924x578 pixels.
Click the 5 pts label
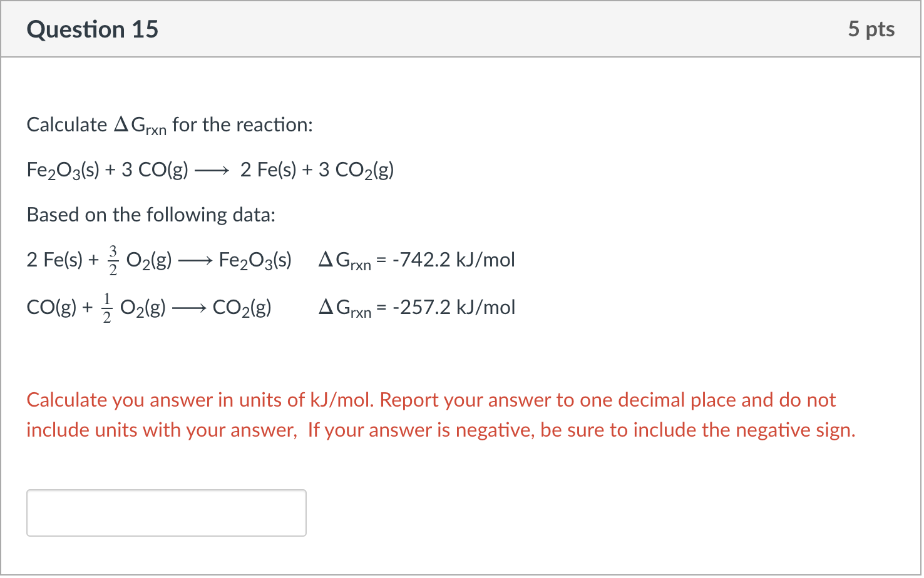pyautogui.click(x=873, y=29)
